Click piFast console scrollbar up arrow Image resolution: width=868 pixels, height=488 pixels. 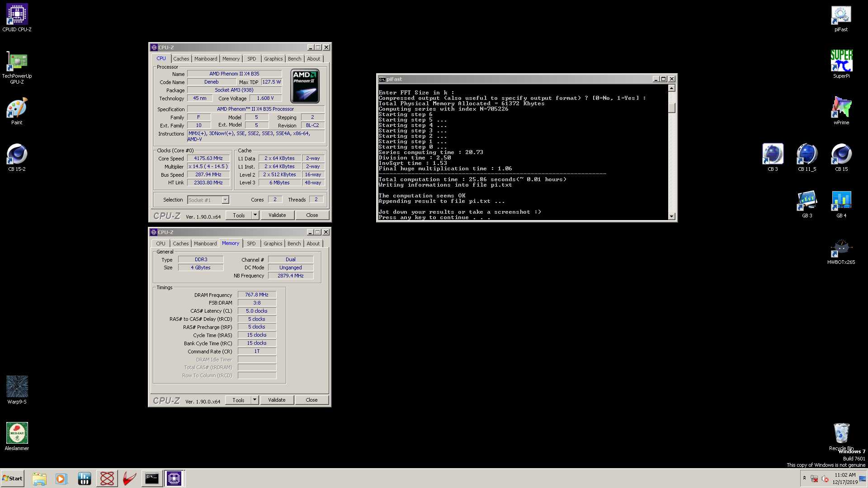(x=672, y=89)
